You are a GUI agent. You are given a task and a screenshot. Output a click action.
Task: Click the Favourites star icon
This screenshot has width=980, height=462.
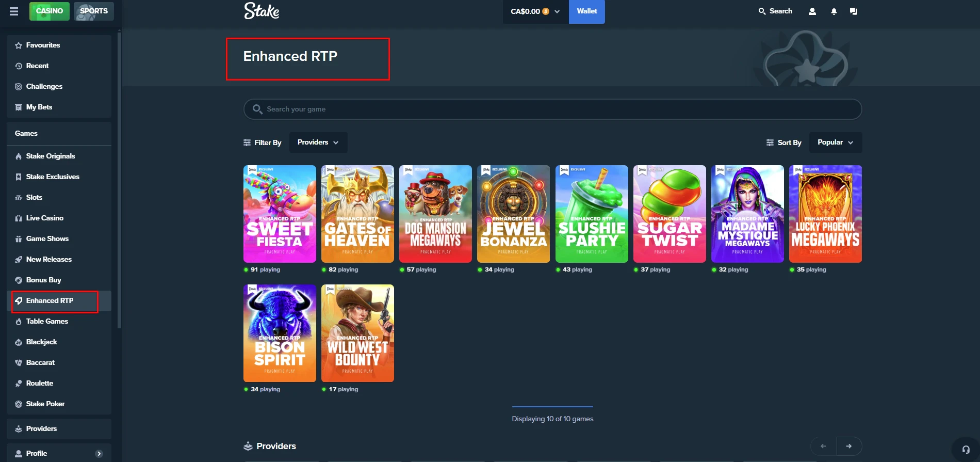(x=19, y=45)
